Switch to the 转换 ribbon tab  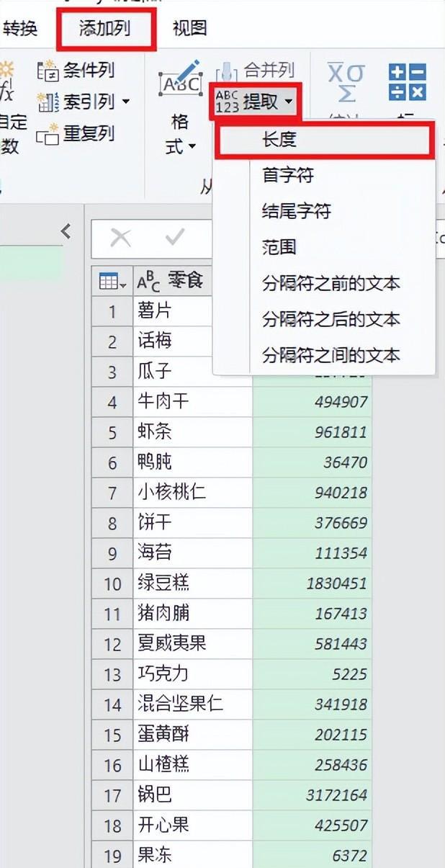tap(20, 29)
